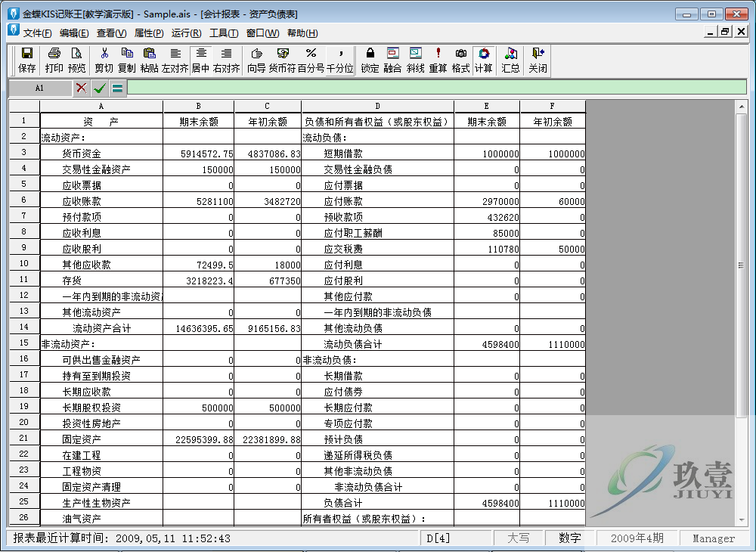
Task: Select the 货币资金 cell
Action: point(101,154)
